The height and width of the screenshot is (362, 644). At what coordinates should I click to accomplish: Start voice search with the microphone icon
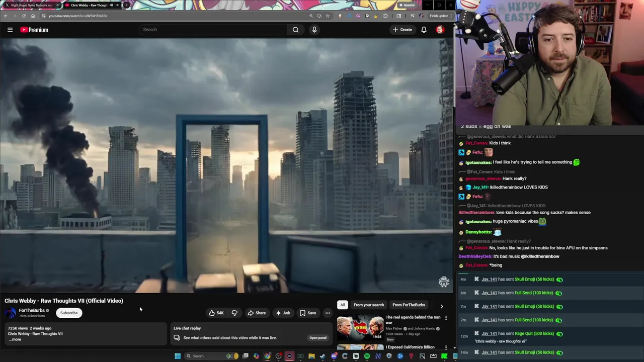click(314, 30)
